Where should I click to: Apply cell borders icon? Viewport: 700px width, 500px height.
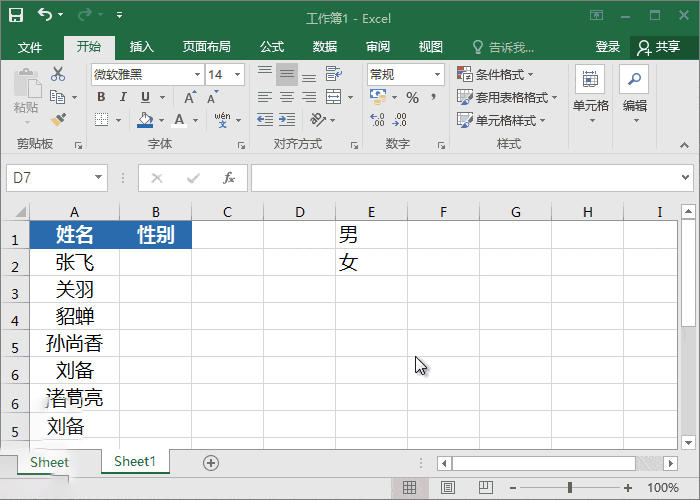point(102,120)
